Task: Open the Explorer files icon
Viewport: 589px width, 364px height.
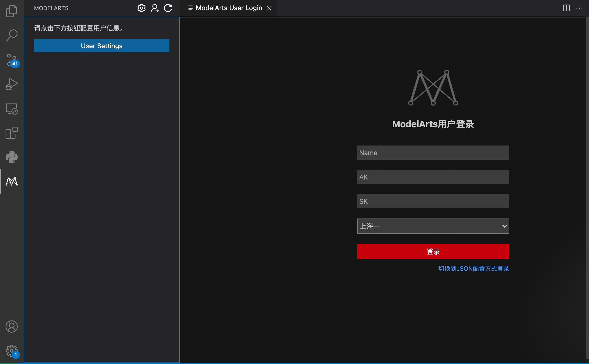Action: pyautogui.click(x=11, y=11)
